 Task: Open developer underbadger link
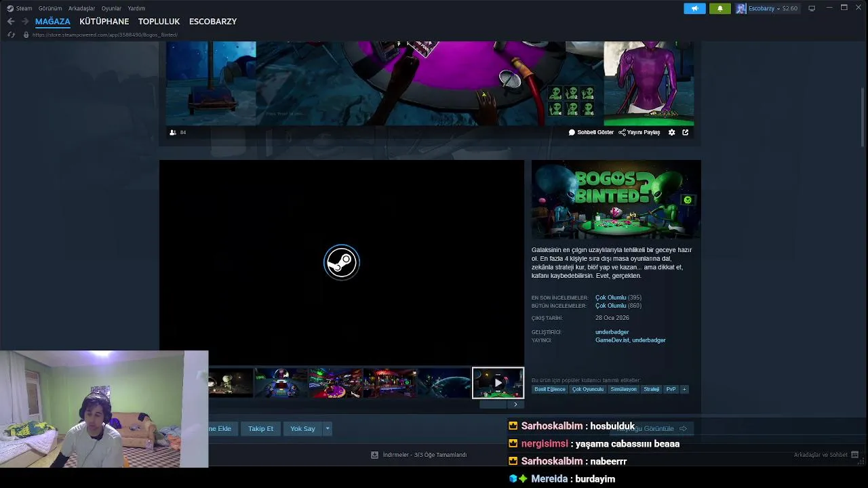[x=612, y=332]
